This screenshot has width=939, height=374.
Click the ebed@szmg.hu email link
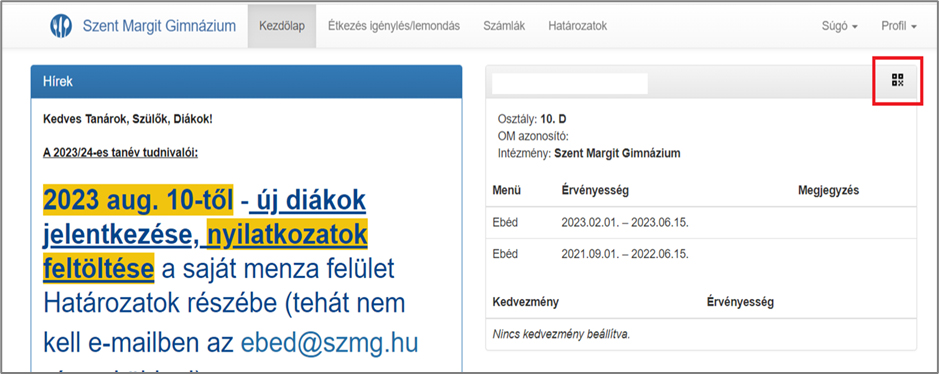pos(329,343)
